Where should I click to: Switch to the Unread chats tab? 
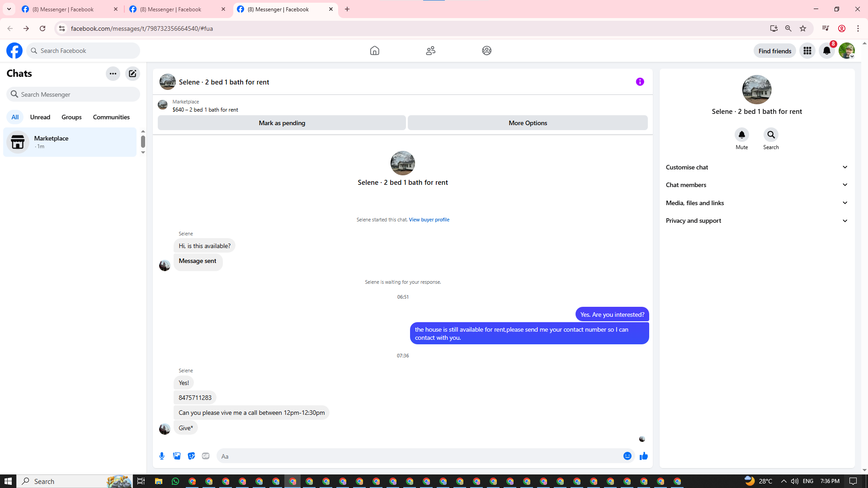pos(40,117)
